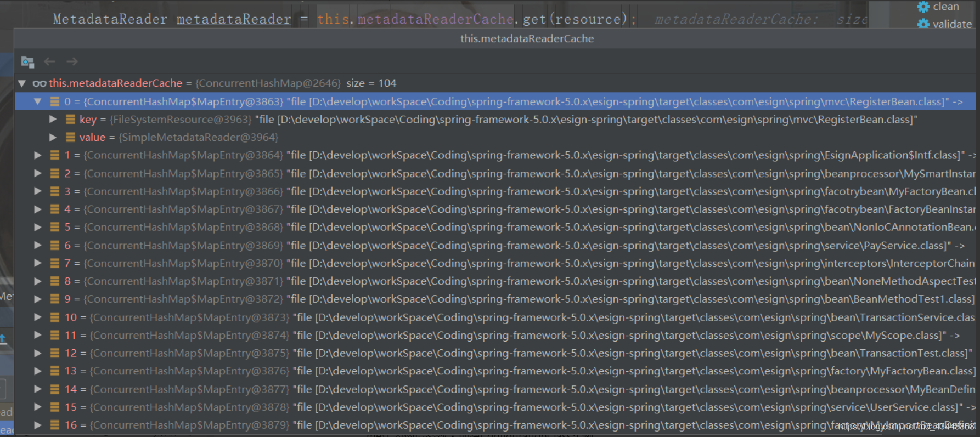Click the field icon of entry 0
This screenshot has width=980, height=437.
pos(55,101)
